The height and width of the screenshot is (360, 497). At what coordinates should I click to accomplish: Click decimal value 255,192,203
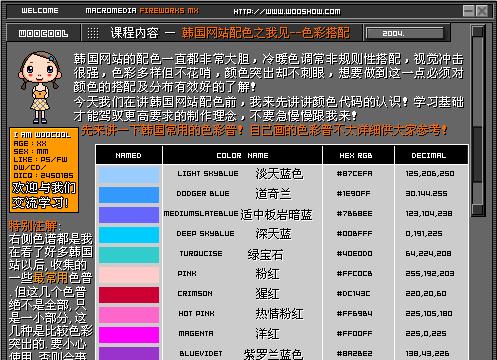(x=430, y=273)
